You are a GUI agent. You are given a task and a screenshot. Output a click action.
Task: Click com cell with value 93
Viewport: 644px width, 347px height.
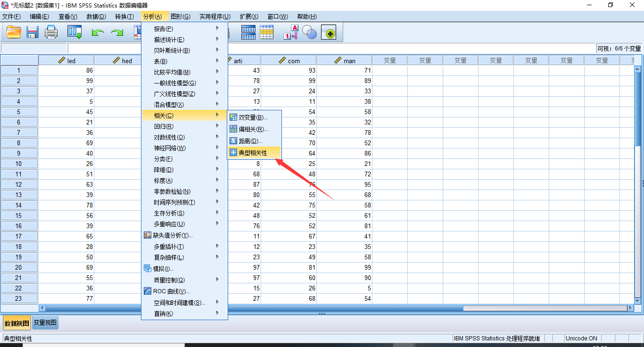(289, 70)
